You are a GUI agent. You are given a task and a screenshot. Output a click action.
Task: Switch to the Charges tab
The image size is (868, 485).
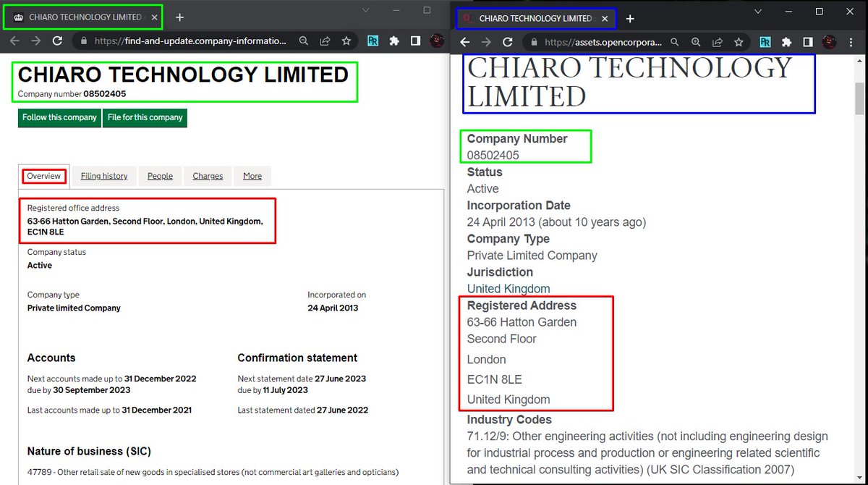click(x=208, y=176)
